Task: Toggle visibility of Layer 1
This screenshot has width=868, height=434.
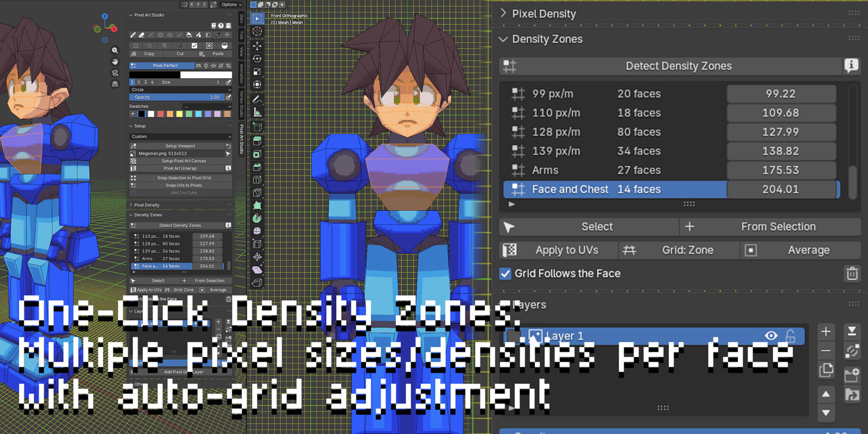Action: click(x=771, y=336)
